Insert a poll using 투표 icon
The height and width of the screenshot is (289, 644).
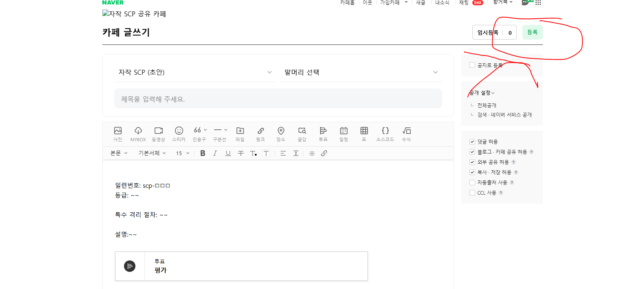pyautogui.click(x=323, y=133)
